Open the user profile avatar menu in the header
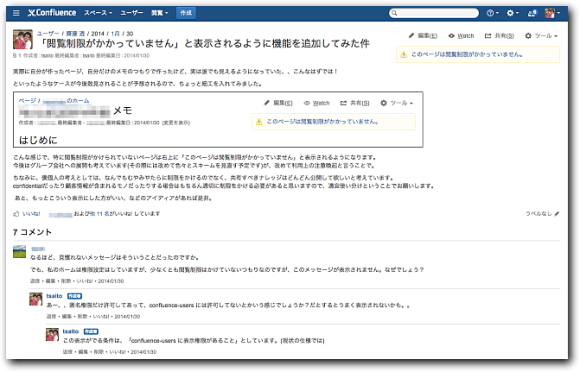The height and width of the screenshot is (372, 580). click(552, 13)
